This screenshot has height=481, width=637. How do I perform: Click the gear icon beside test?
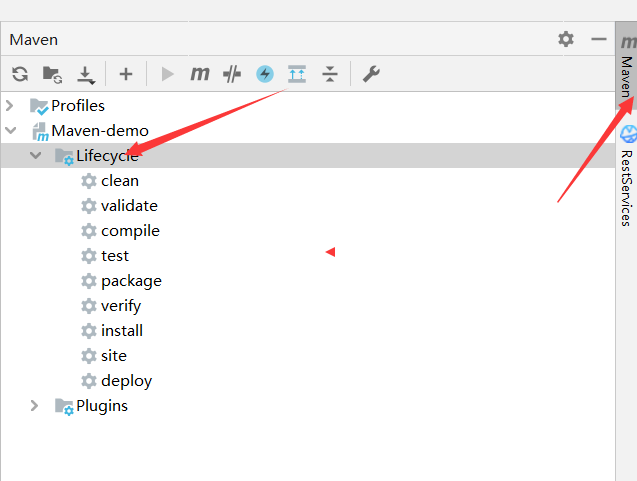click(x=89, y=256)
